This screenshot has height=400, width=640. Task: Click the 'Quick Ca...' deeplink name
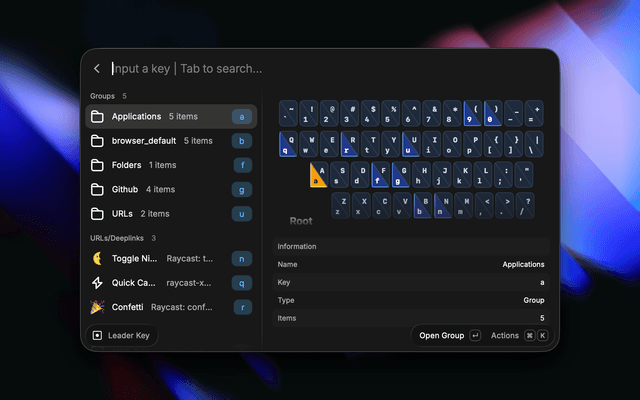pos(133,283)
